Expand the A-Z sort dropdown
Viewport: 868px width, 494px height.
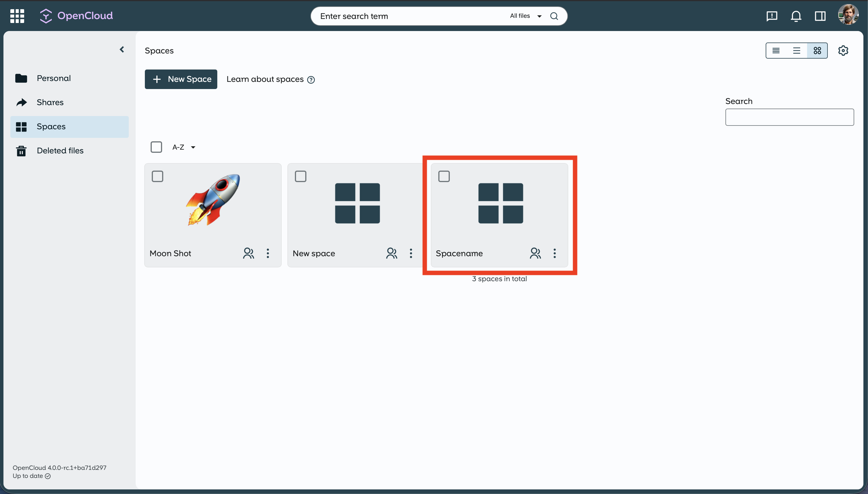184,147
